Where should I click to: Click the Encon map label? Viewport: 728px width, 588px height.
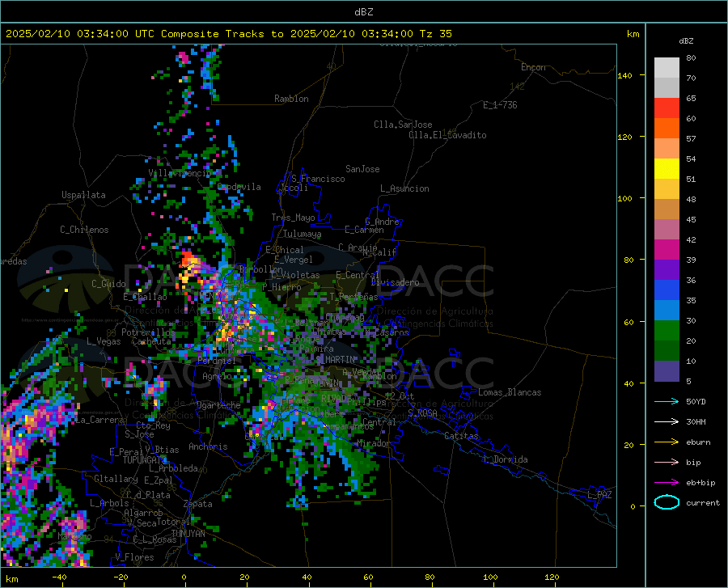coord(533,67)
